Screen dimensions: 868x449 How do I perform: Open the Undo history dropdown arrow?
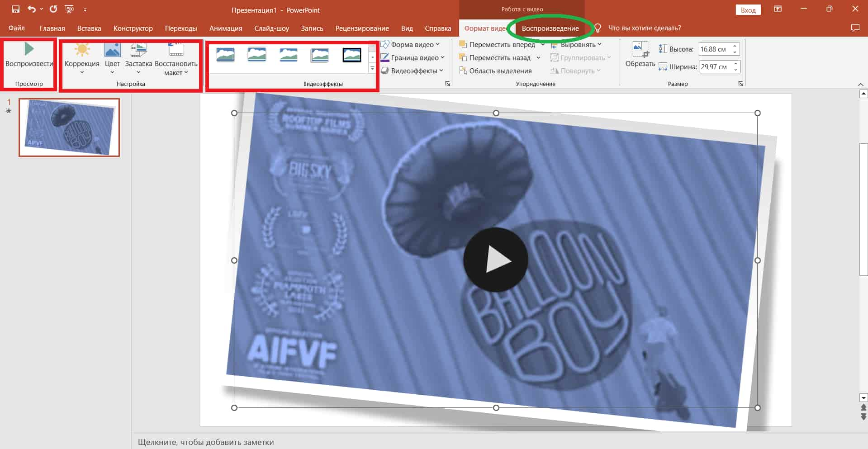41,9
